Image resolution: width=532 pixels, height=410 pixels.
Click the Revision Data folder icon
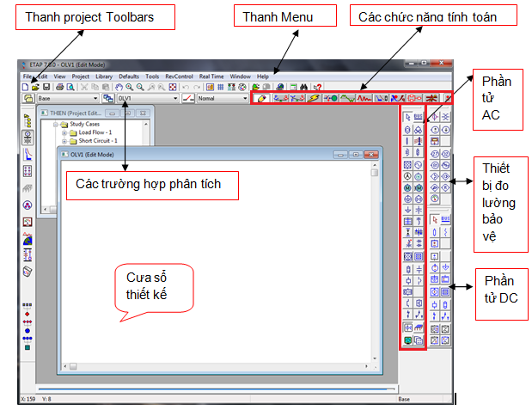(28, 99)
